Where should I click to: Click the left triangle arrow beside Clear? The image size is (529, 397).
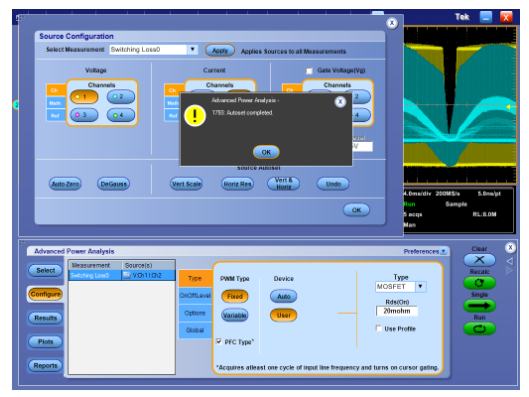pos(510,261)
